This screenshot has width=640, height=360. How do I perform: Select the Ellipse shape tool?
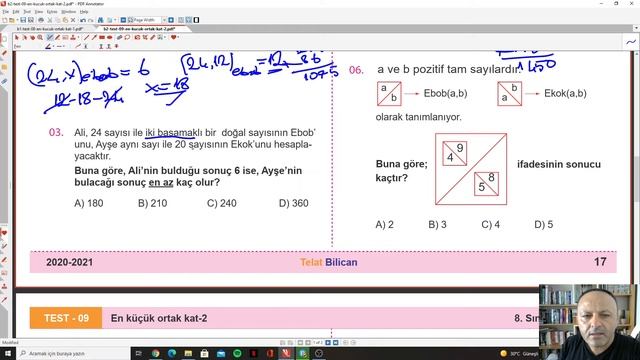coord(109,38)
